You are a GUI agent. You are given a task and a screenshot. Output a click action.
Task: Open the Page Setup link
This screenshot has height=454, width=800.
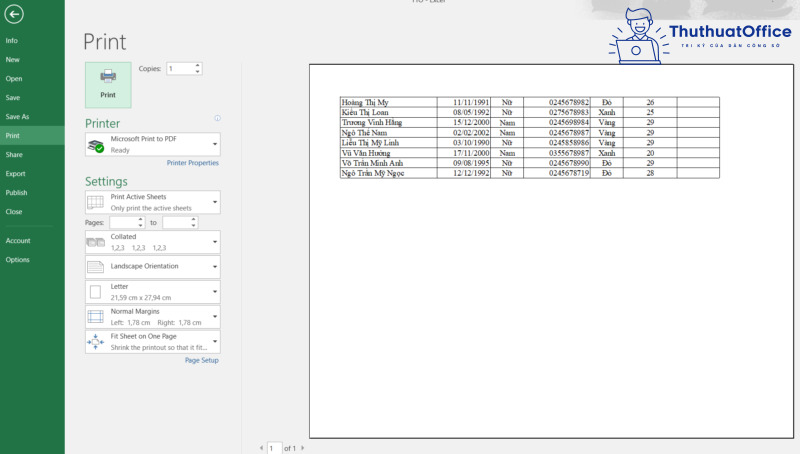coord(202,360)
